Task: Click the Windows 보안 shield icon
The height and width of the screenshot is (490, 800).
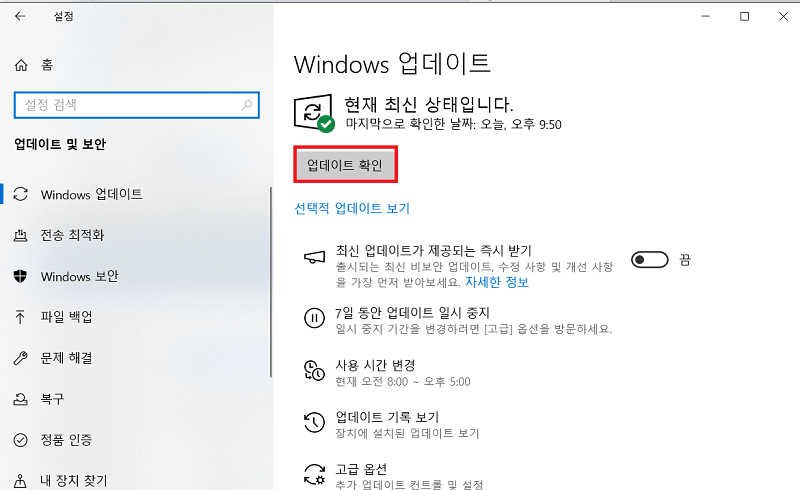Action: click(x=20, y=276)
